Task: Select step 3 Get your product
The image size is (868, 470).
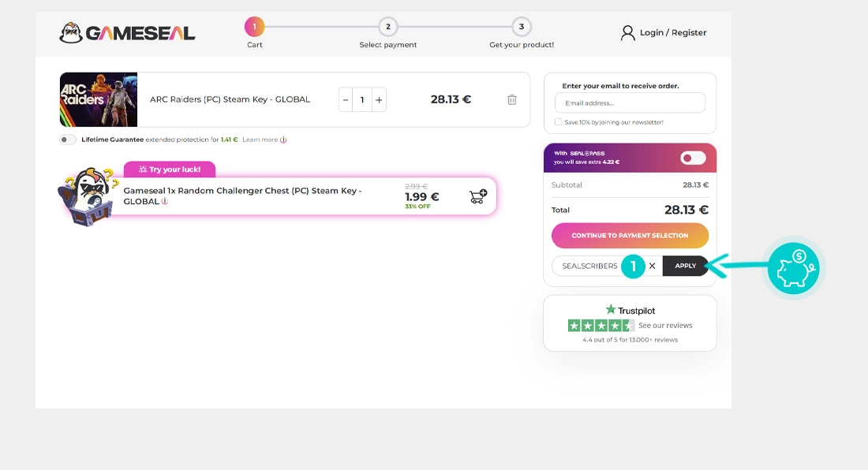Action: pyautogui.click(x=522, y=33)
